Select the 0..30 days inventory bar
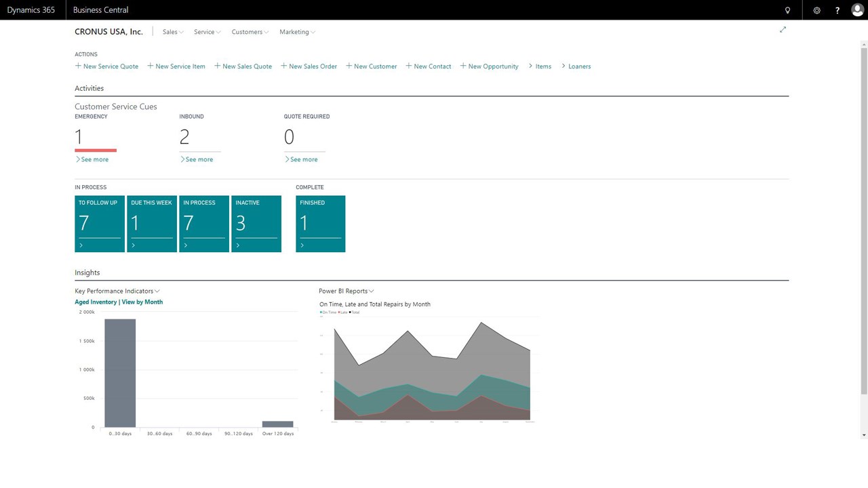The width and height of the screenshot is (868, 488). click(120, 373)
